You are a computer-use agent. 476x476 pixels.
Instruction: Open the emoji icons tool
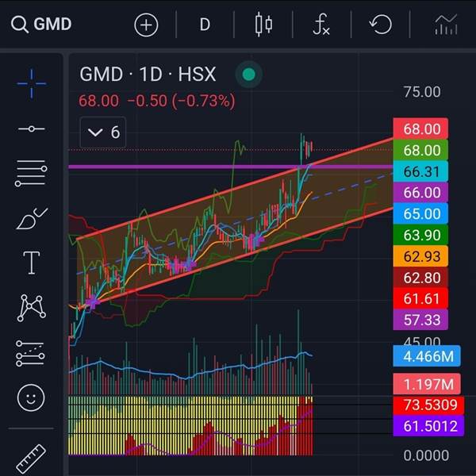pos(31,397)
